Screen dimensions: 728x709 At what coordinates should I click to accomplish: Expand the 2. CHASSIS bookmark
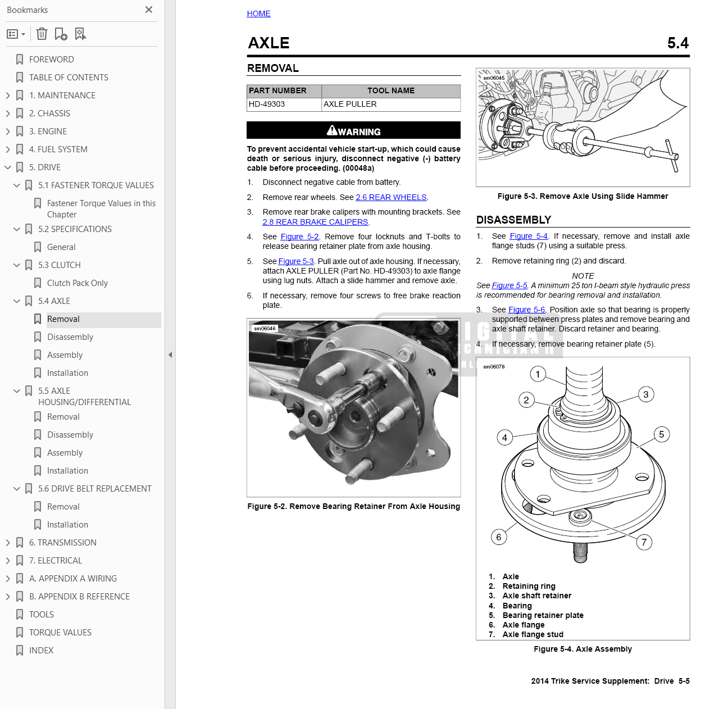8,113
